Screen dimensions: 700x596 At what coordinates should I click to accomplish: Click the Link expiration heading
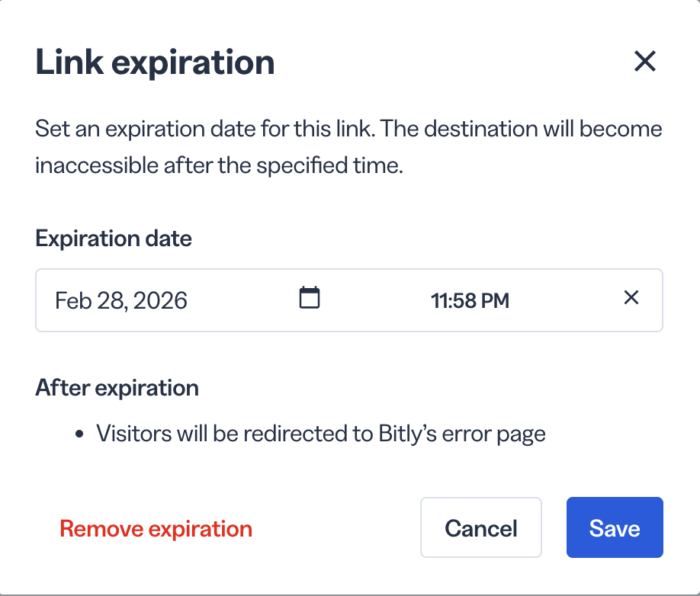point(155,62)
